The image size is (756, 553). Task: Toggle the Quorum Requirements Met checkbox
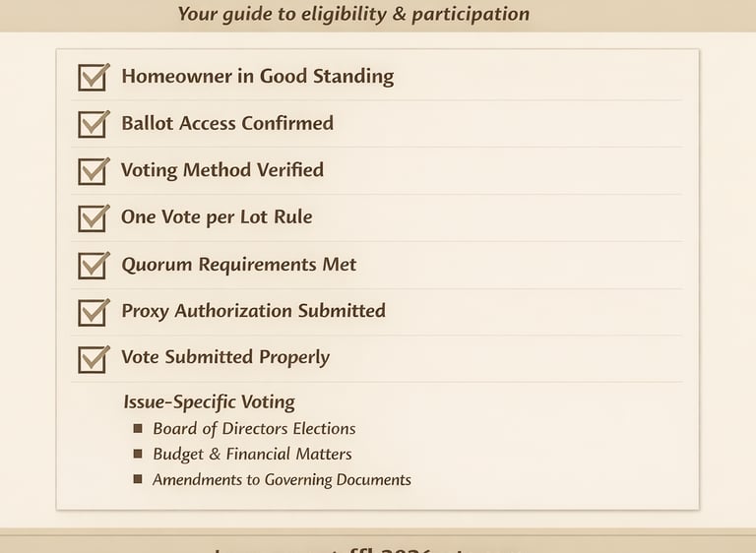click(x=93, y=266)
